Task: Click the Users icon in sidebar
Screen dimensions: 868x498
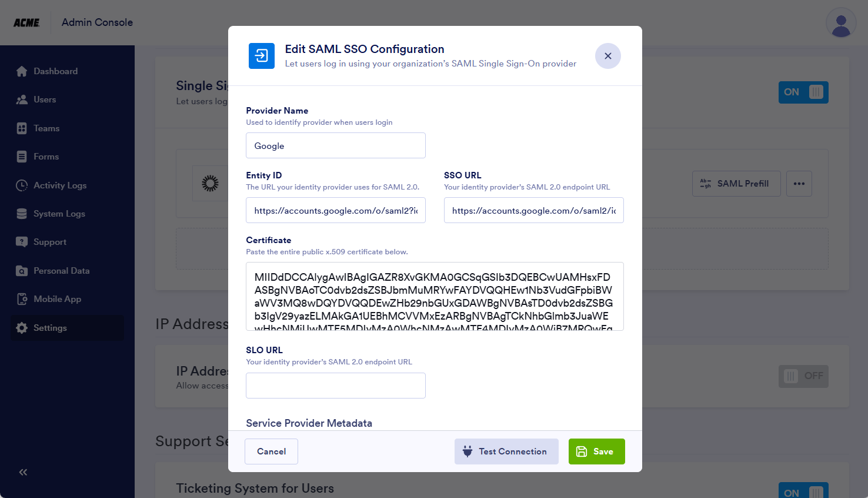Action: [22, 99]
